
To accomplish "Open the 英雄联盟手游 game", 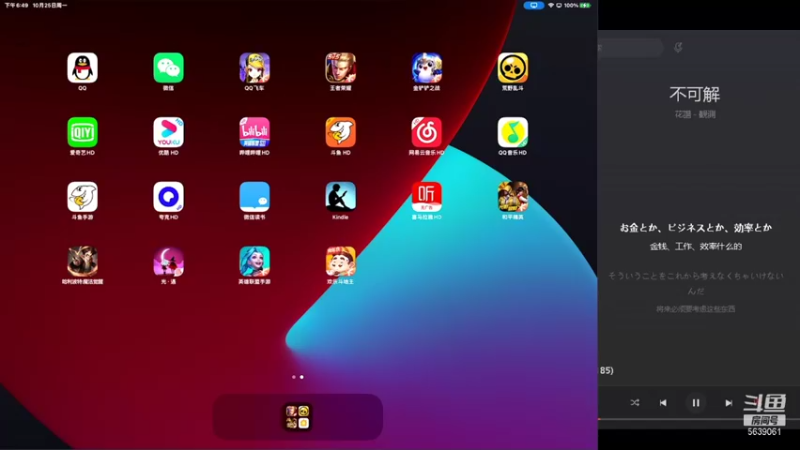I will coord(255,261).
